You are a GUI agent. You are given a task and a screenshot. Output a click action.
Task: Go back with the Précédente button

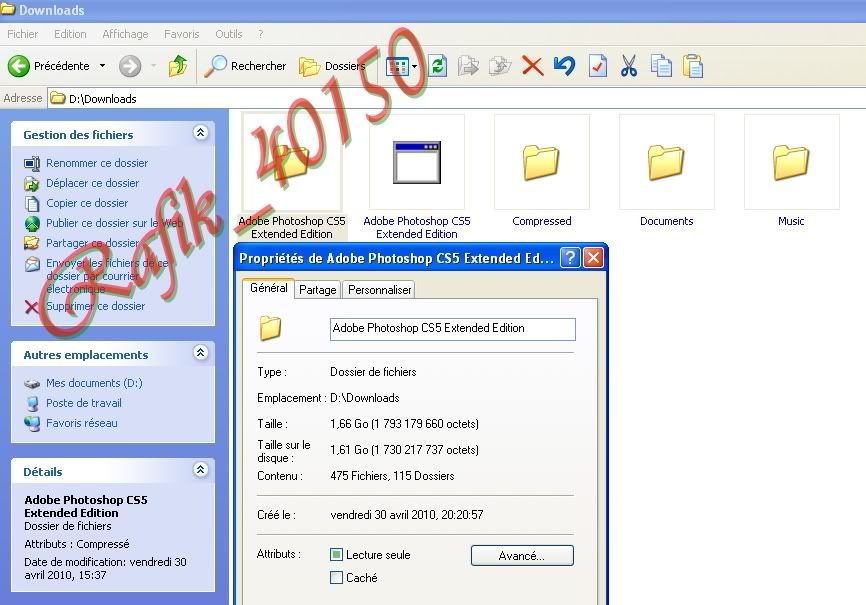pos(49,66)
